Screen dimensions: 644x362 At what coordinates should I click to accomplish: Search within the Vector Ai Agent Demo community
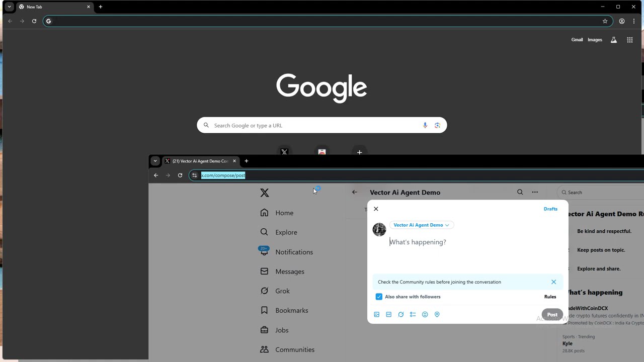pyautogui.click(x=520, y=192)
